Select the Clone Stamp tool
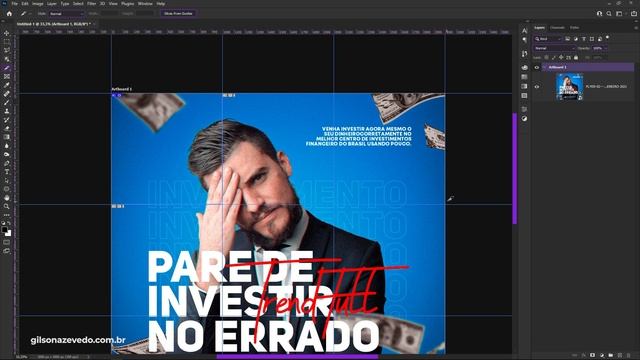This screenshot has height=360, width=640. 7,111
